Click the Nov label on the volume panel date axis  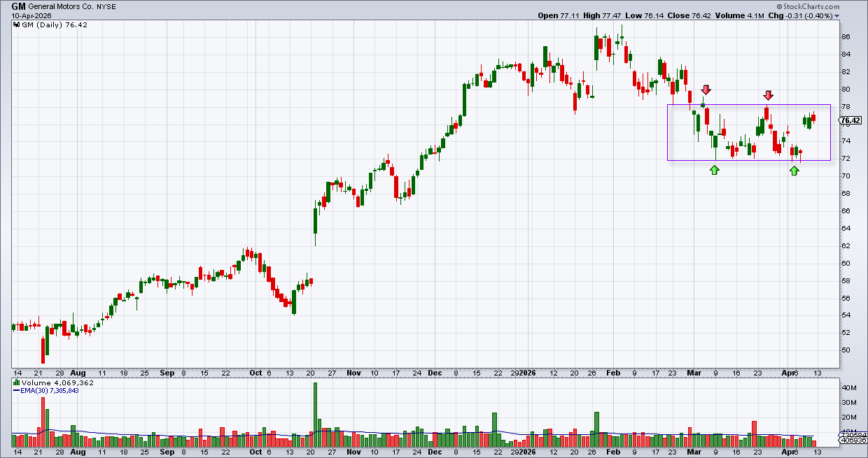point(353,452)
